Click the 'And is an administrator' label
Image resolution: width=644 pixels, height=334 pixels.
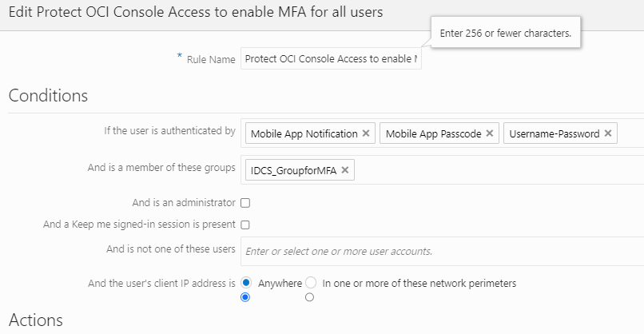[184, 203]
